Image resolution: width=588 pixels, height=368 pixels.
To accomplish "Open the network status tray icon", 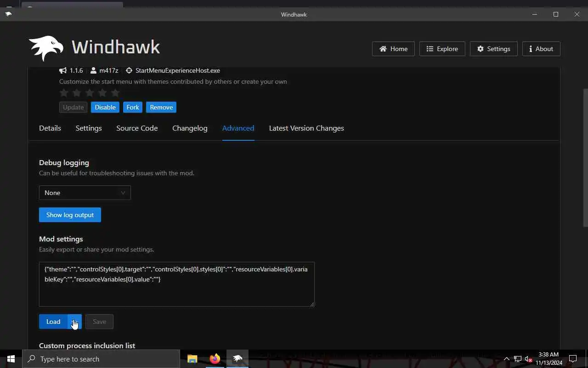I will 518,359.
